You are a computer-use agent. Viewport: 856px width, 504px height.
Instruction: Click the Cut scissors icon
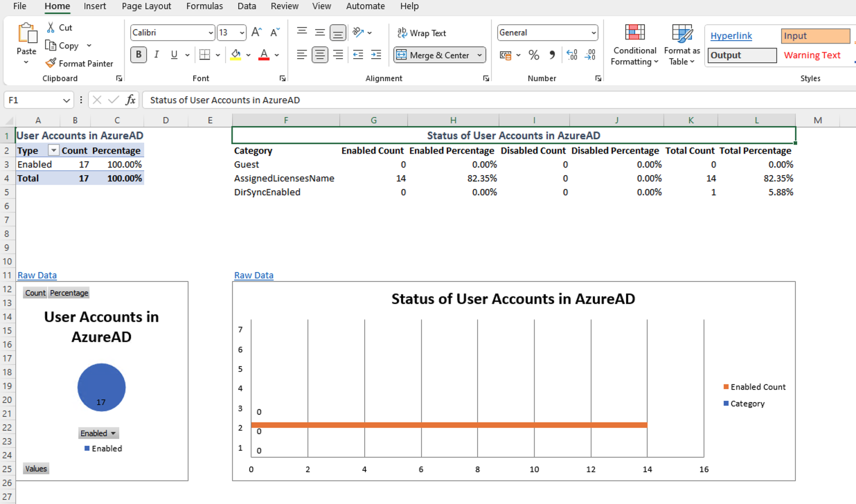[51, 28]
